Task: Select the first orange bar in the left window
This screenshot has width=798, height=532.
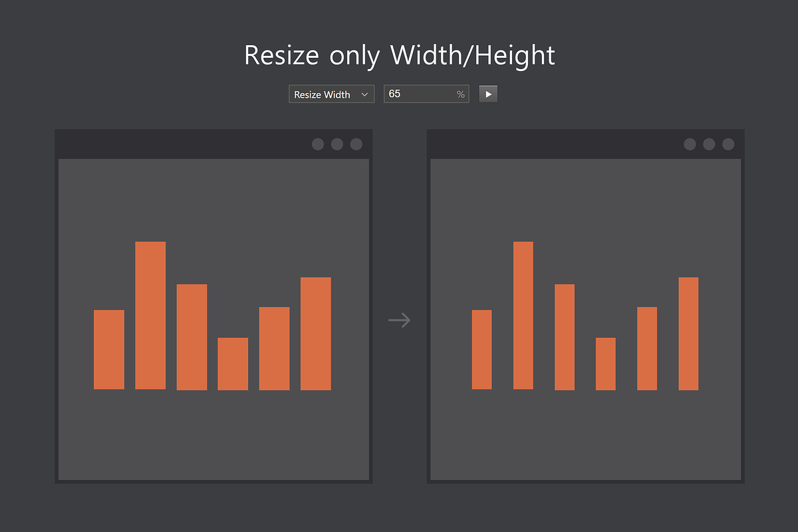Action: [x=109, y=350]
